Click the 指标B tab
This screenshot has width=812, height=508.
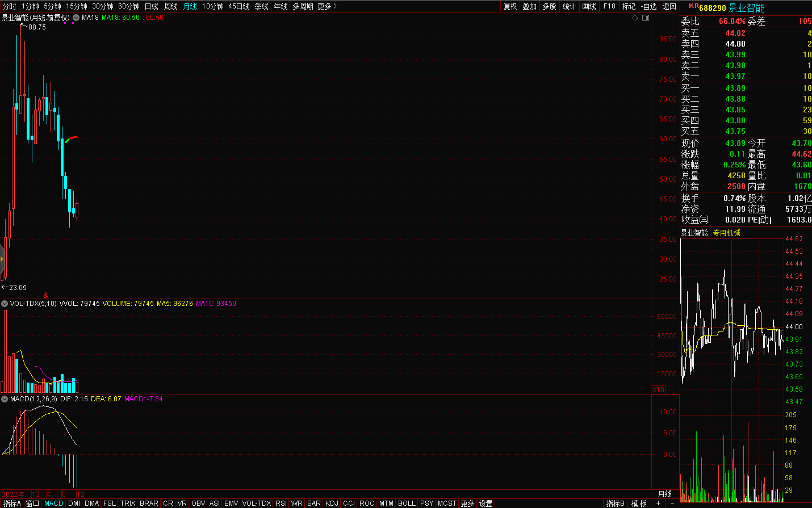[x=616, y=503]
